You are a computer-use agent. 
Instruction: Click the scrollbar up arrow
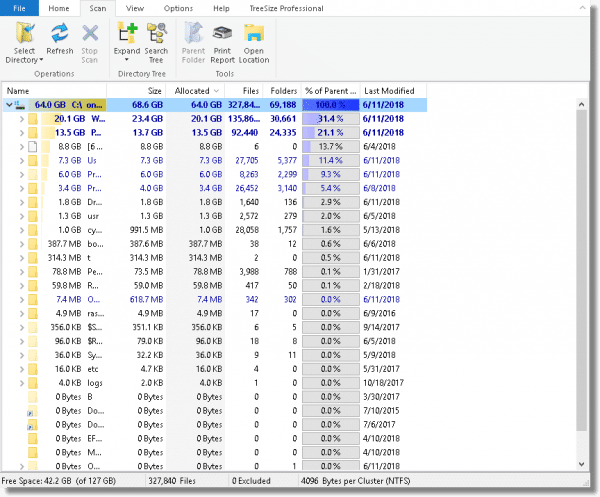coord(582,104)
